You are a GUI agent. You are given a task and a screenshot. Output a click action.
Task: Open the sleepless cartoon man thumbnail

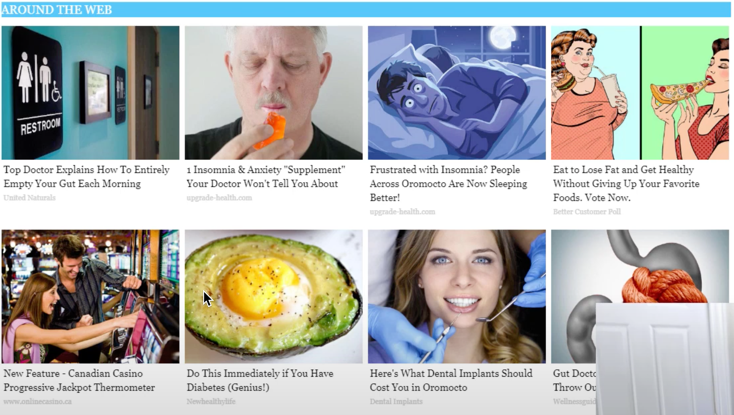pos(456,93)
